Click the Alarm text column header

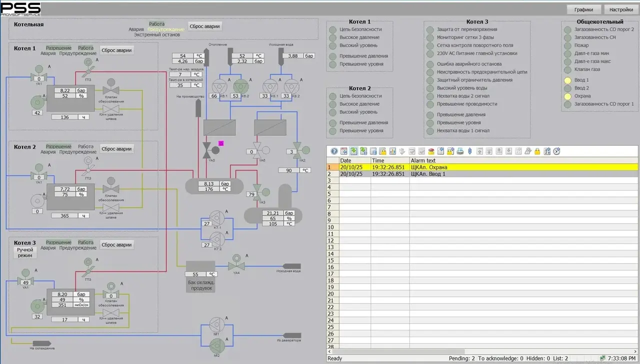pos(524,160)
